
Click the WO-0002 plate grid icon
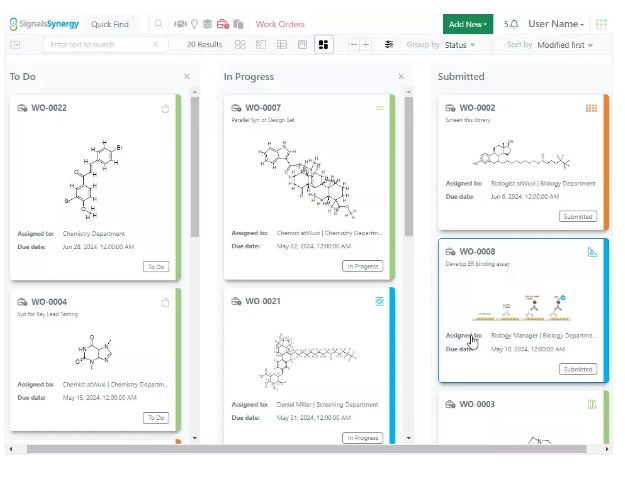591,108
